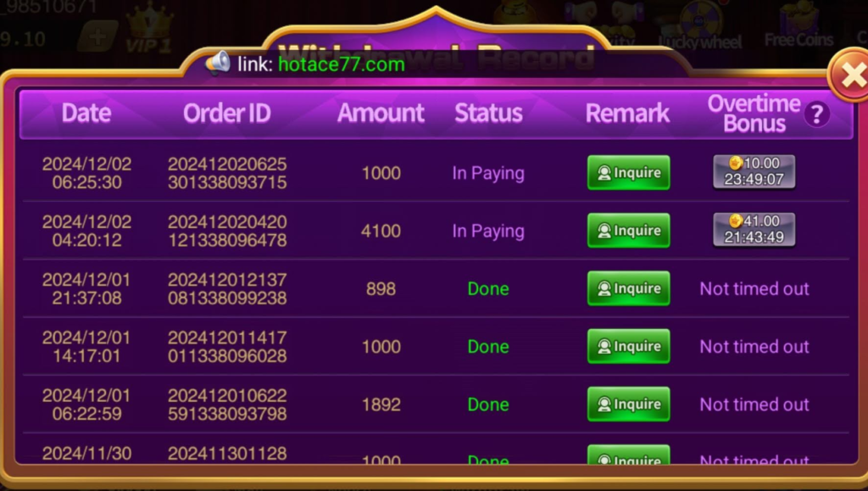This screenshot has width=868, height=491.
Task: Tap the plus add-coins button
Action: tap(97, 37)
